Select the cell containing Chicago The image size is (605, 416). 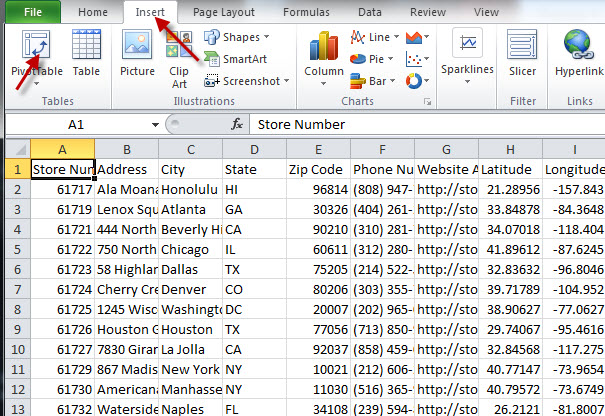(x=191, y=249)
